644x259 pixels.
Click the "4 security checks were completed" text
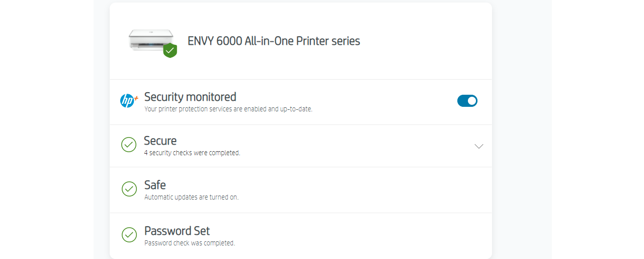192,153
